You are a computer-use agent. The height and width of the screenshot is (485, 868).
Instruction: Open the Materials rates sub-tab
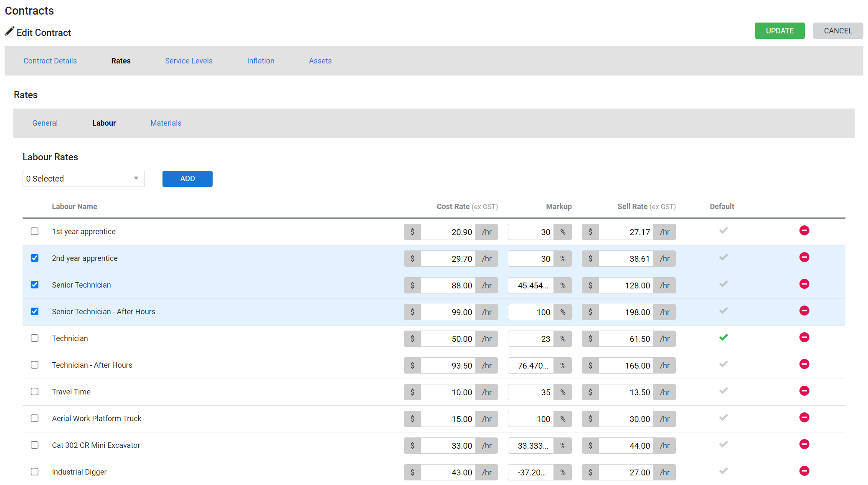(166, 123)
